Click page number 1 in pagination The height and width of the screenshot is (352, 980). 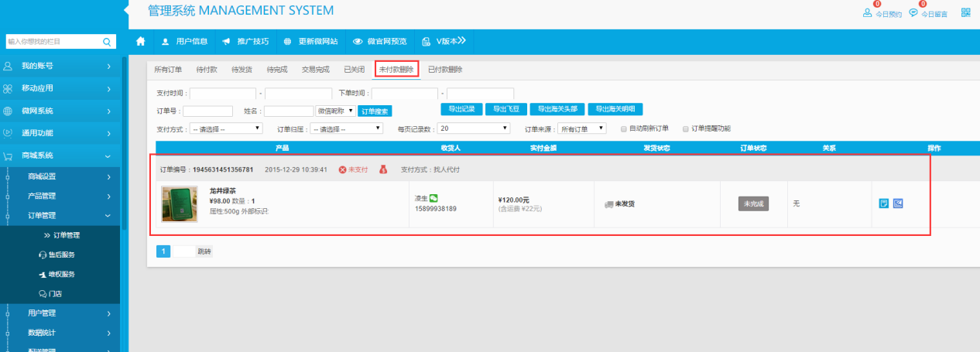coord(163,251)
